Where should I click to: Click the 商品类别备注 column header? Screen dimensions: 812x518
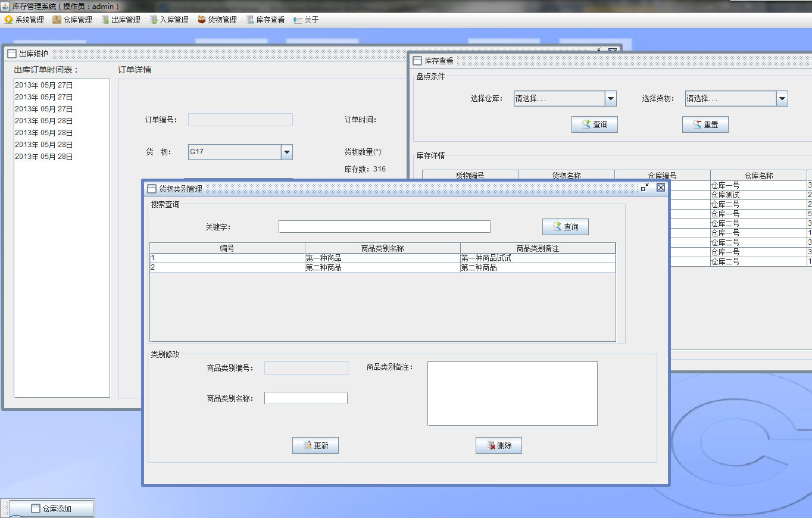pos(538,248)
